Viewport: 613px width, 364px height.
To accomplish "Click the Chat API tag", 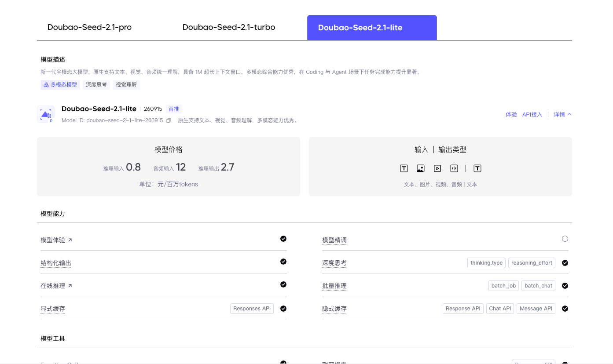I will coord(500,309).
